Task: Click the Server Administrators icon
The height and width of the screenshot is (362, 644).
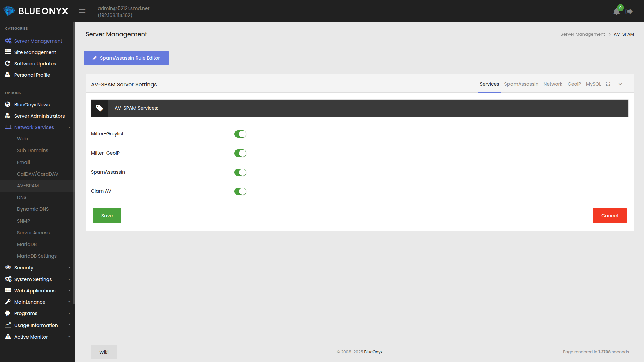Action: [7, 116]
